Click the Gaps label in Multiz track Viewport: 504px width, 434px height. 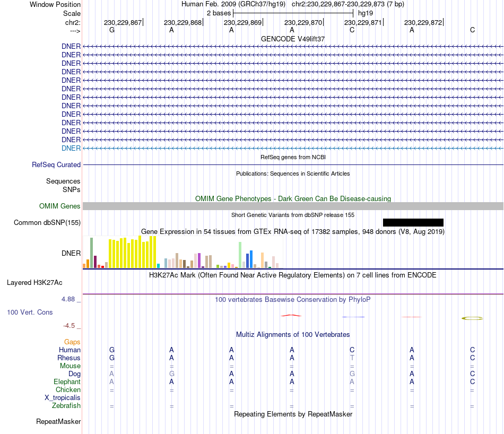pos(72,342)
